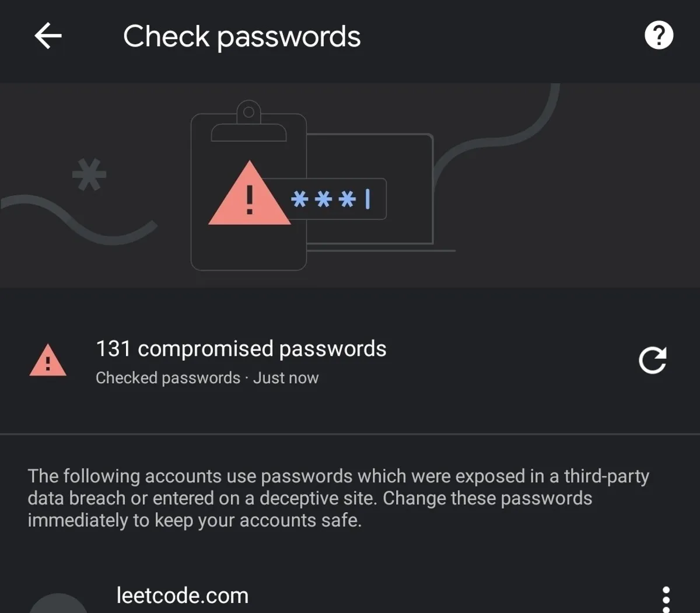Select the 131 compromised passwords heading
Screen dimensions: 700x613
pos(241,349)
